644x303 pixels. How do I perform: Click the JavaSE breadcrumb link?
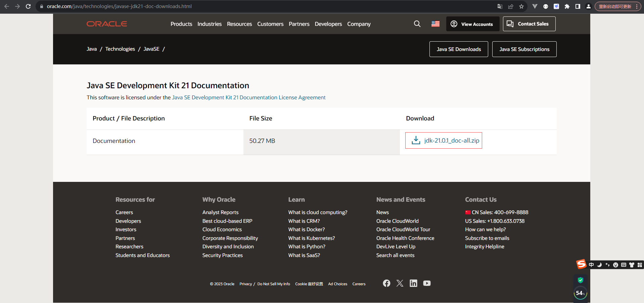point(151,49)
